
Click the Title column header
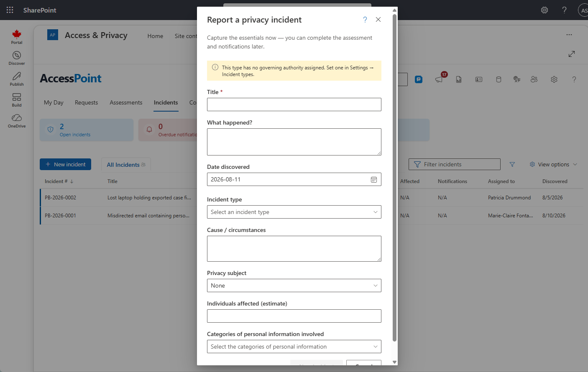point(112,181)
